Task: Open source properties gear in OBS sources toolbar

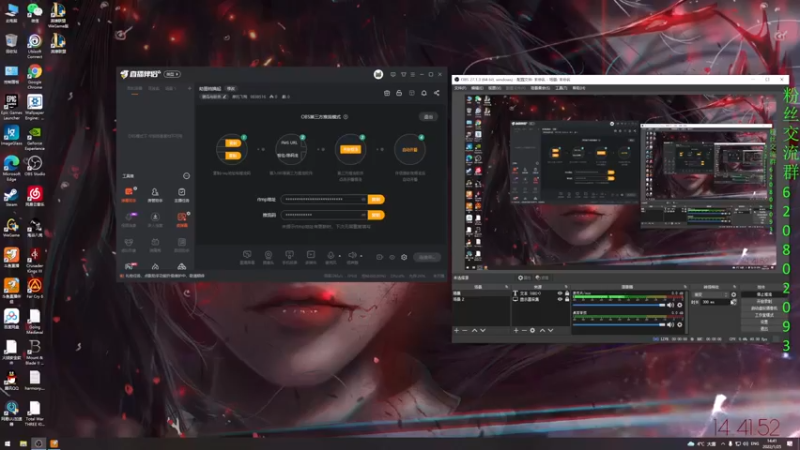Action: pyautogui.click(x=532, y=331)
